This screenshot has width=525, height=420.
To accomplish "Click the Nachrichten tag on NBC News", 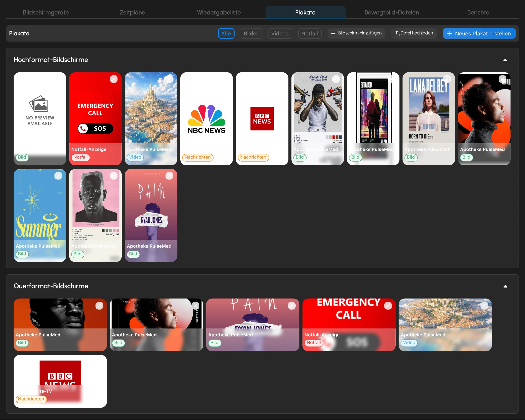I will pyautogui.click(x=198, y=157).
